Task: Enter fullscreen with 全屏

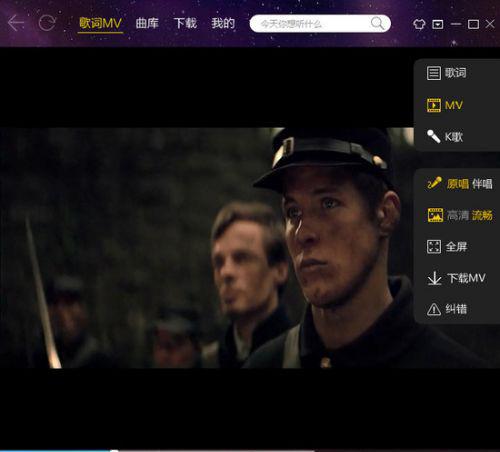Action: tap(456, 247)
